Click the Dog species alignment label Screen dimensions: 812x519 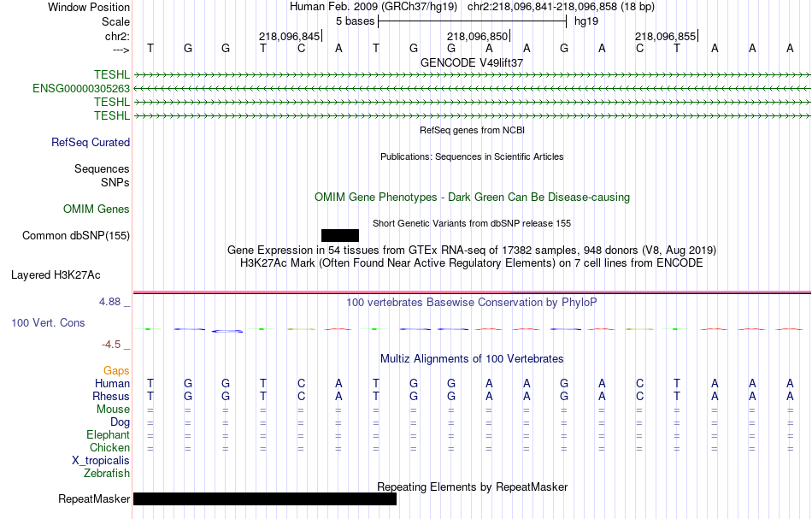121,422
